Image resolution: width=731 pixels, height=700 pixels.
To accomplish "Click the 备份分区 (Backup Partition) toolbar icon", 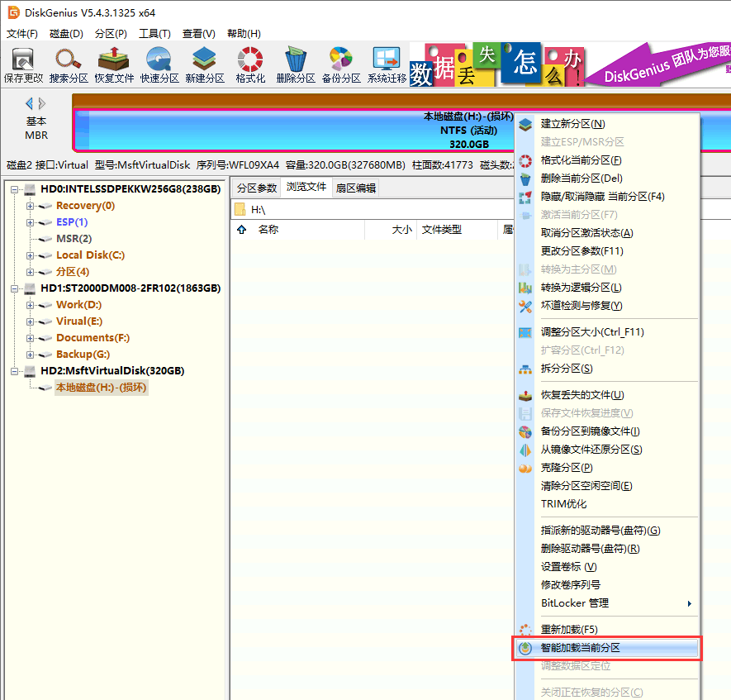I will pos(341,64).
